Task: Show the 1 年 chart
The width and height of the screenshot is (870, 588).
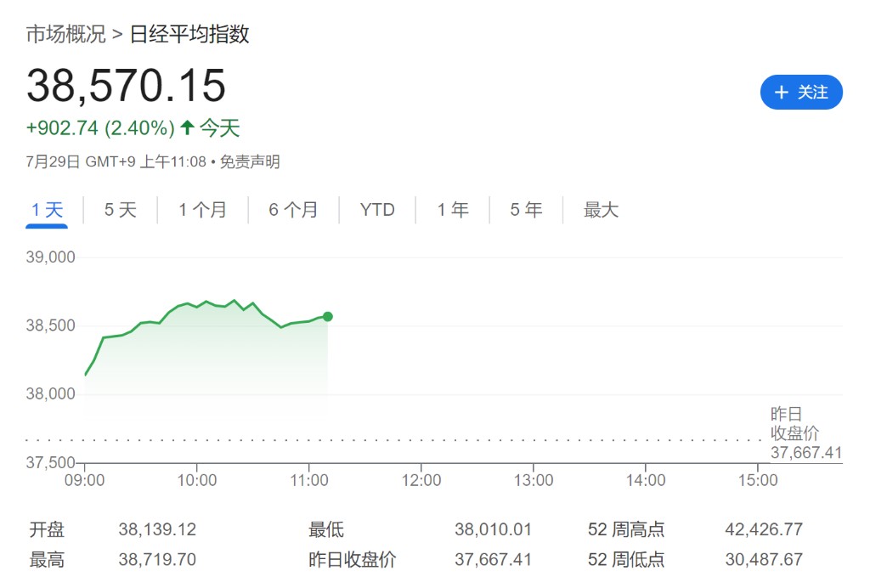Action: point(453,210)
